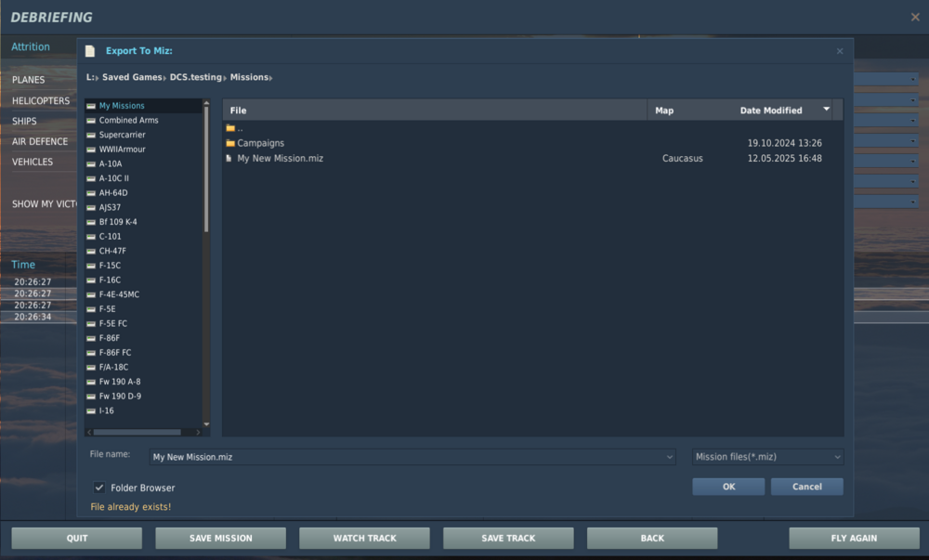The width and height of the screenshot is (929, 560).
Task: Click the Campaigns folder icon
Action: tap(230, 143)
